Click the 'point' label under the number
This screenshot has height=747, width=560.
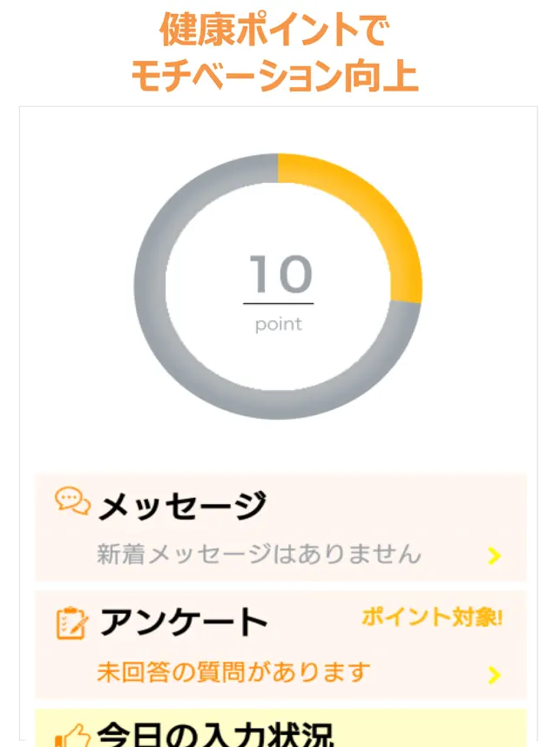(279, 325)
